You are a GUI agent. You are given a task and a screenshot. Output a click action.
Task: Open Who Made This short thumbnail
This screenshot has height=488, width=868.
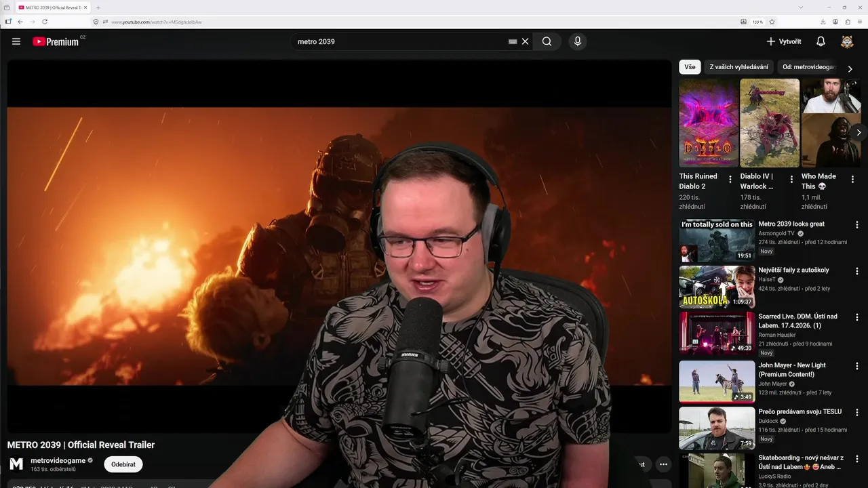[x=831, y=123]
